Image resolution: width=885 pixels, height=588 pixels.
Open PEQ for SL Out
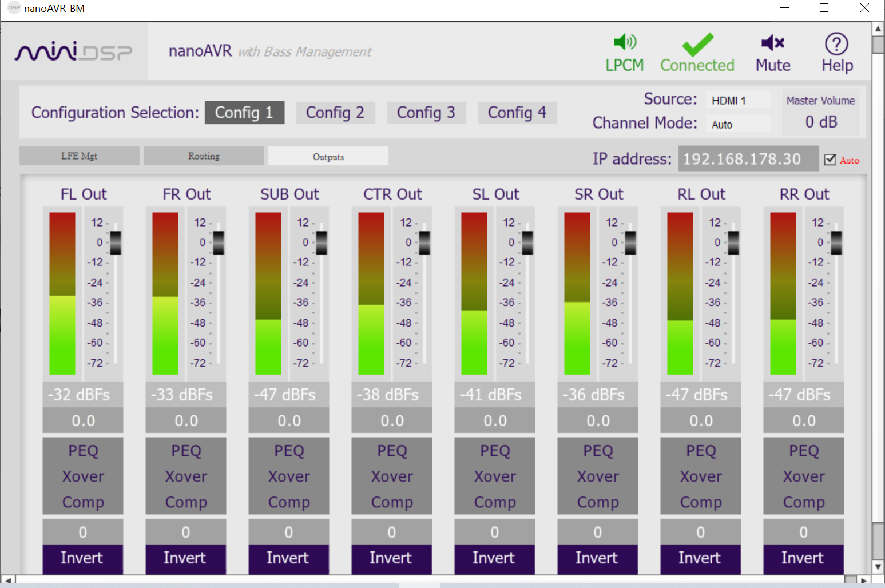point(495,451)
